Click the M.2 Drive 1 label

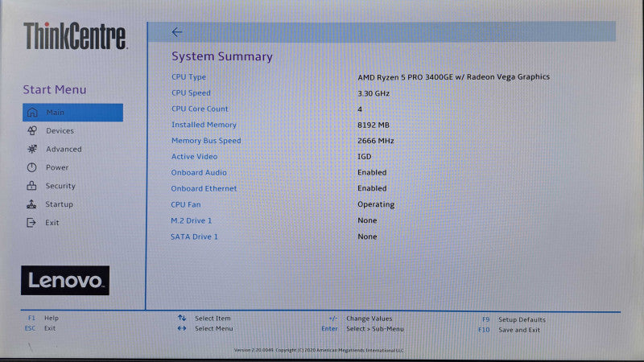pos(192,220)
